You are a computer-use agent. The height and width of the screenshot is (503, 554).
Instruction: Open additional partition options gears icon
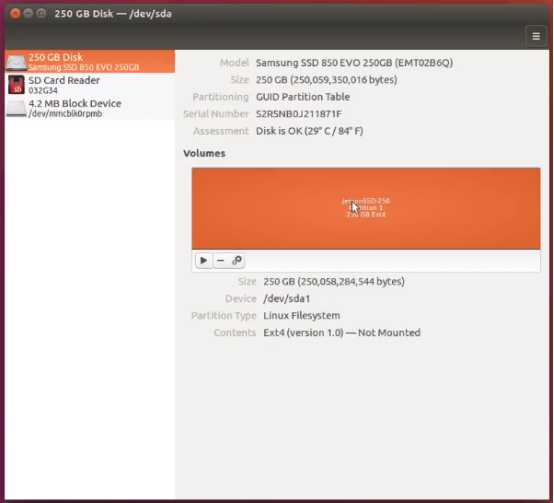coord(237,261)
